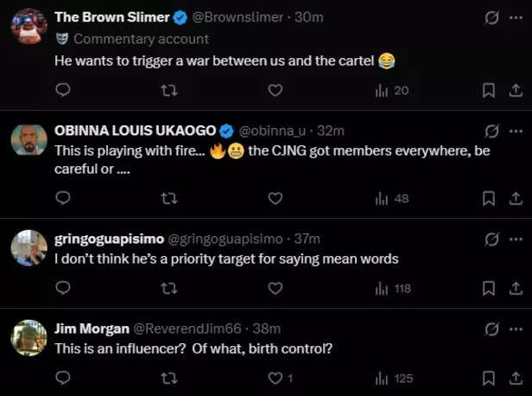Click gringoguapisimo's profile avatar
The image size is (532, 396).
pyautogui.click(x=28, y=247)
